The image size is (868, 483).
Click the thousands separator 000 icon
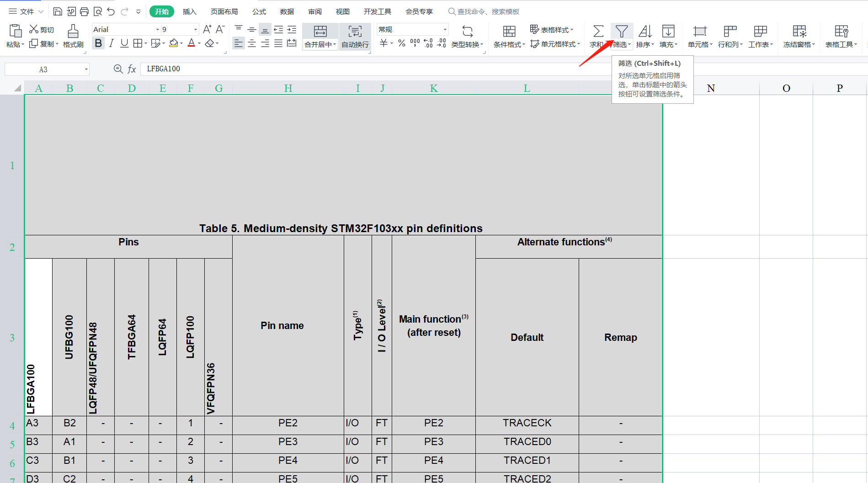415,43
